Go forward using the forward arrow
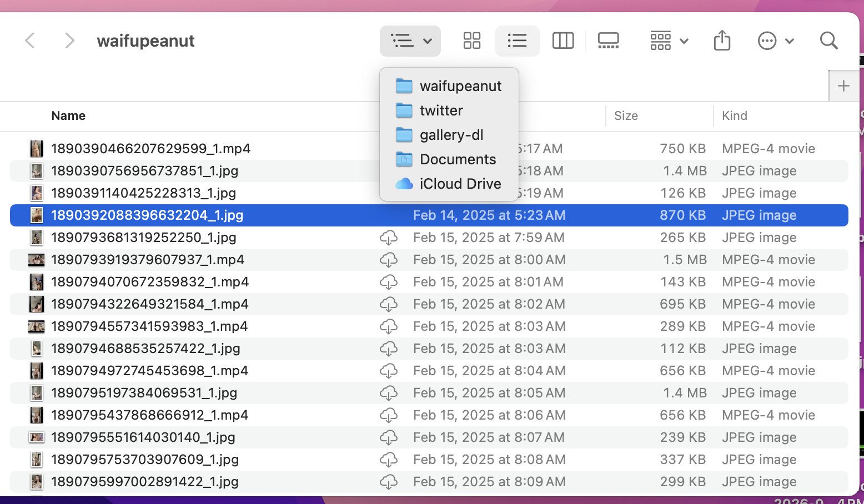This screenshot has height=504, width=864. (x=69, y=41)
